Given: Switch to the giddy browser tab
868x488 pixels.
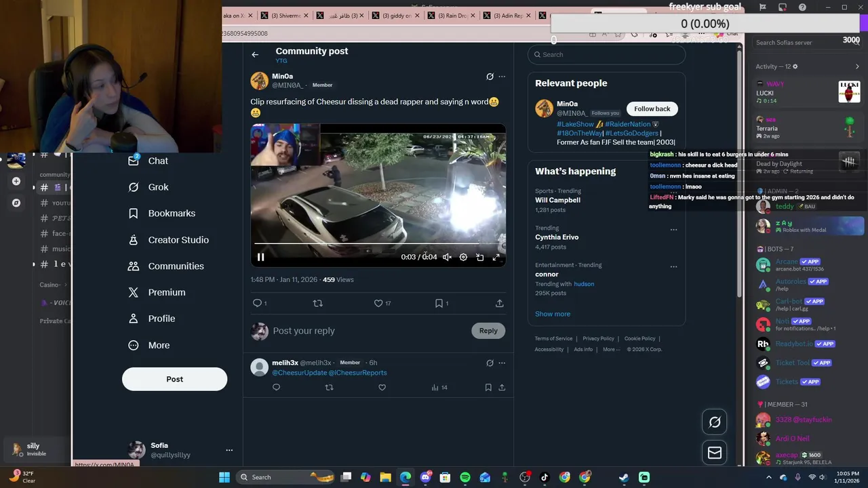Looking at the screenshot, I should (396, 16).
